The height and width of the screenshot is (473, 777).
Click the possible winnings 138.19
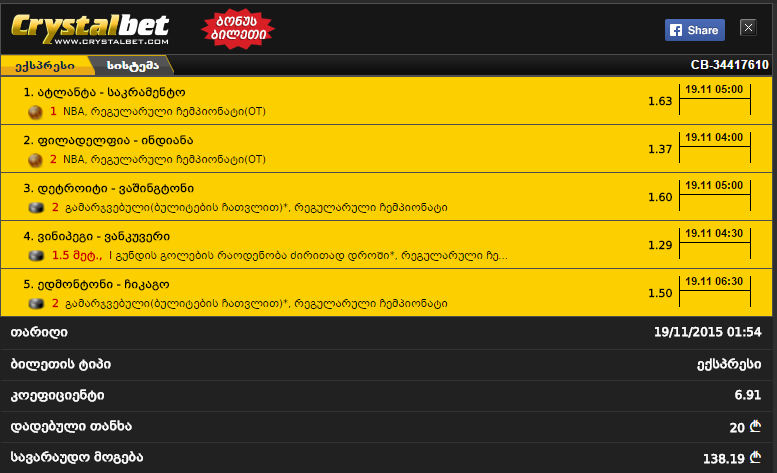723,459
